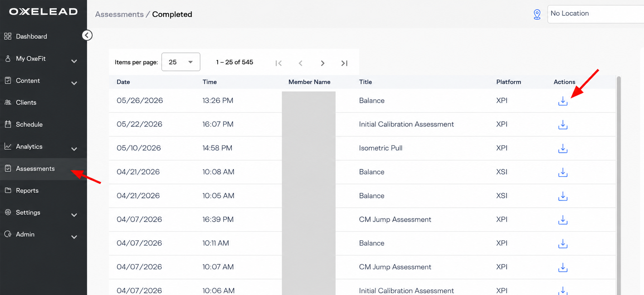The height and width of the screenshot is (295, 644).
Task: Click the location pin icon
Action: pyautogui.click(x=537, y=14)
